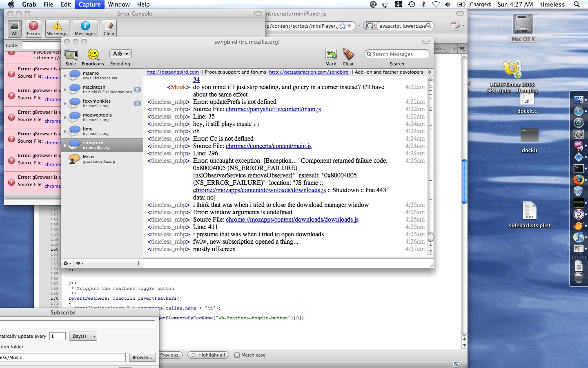Toggle the Match case checkbox
Viewport: 588px width, 368px height.
pos(237,355)
